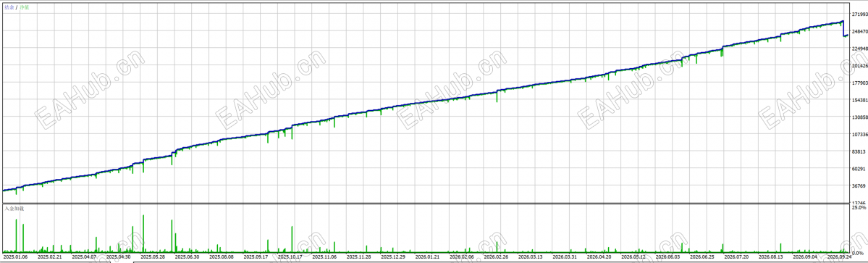Click the 2025.05.28 date label

[x=153, y=257]
